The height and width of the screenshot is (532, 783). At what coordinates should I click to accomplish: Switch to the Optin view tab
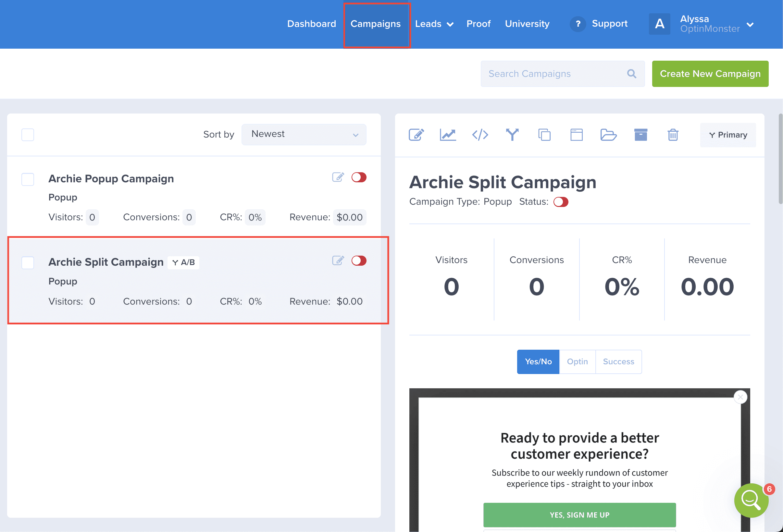[577, 362]
